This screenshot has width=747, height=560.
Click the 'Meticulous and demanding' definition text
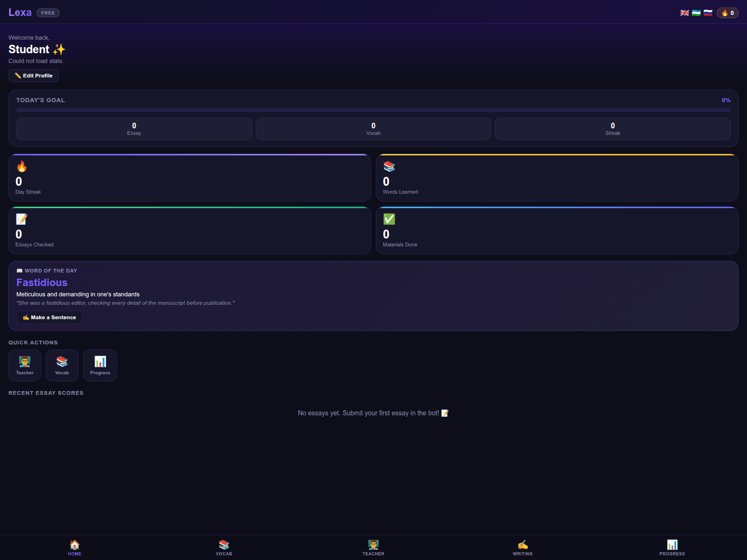click(x=78, y=294)
